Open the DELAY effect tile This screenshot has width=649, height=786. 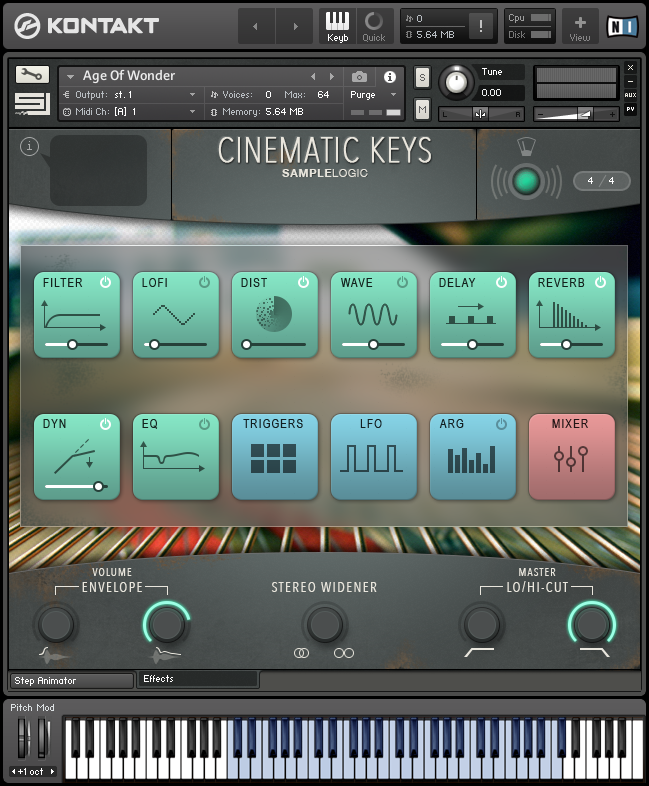472,315
